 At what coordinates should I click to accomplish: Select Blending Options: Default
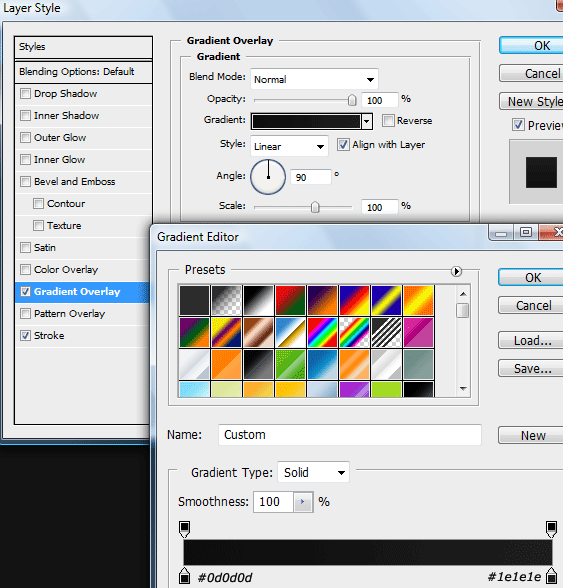pos(83,72)
